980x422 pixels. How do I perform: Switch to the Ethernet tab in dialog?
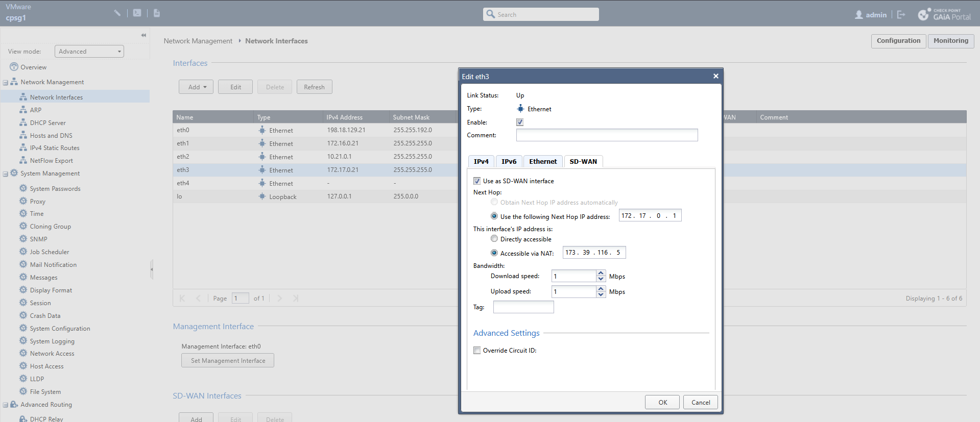542,162
